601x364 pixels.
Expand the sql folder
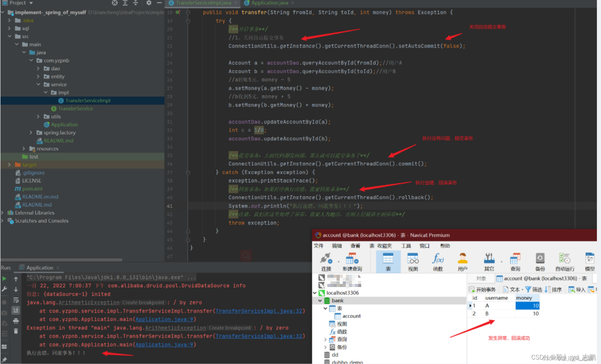(9, 28)
